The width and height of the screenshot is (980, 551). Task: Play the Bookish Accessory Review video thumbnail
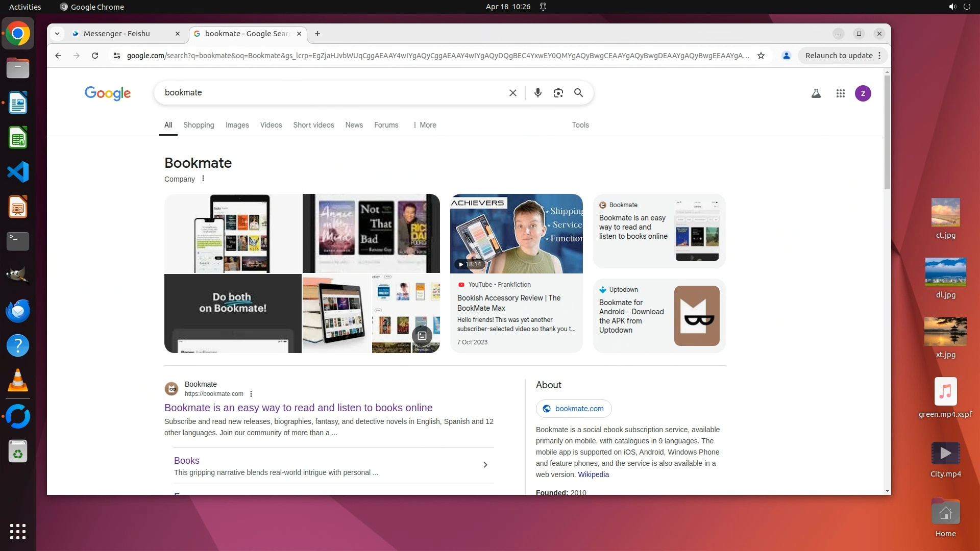pyautogui.click(x=516, y=234)
